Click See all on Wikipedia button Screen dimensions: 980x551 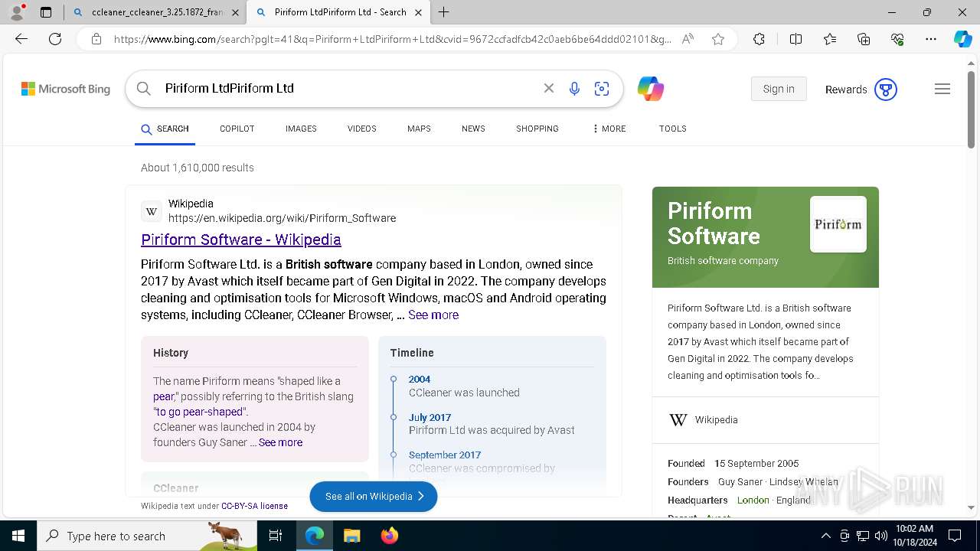coord(374,497)
